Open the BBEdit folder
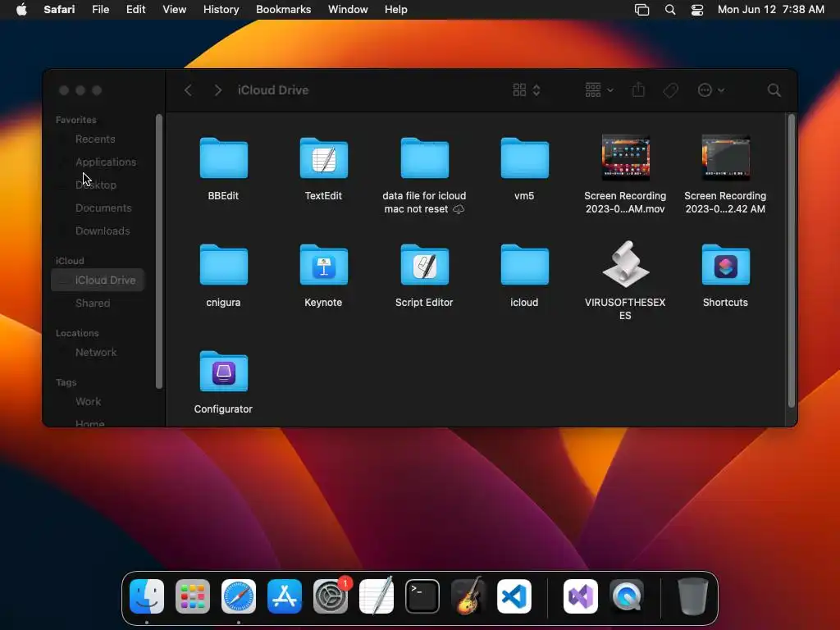840x630 pixels. 223,157
